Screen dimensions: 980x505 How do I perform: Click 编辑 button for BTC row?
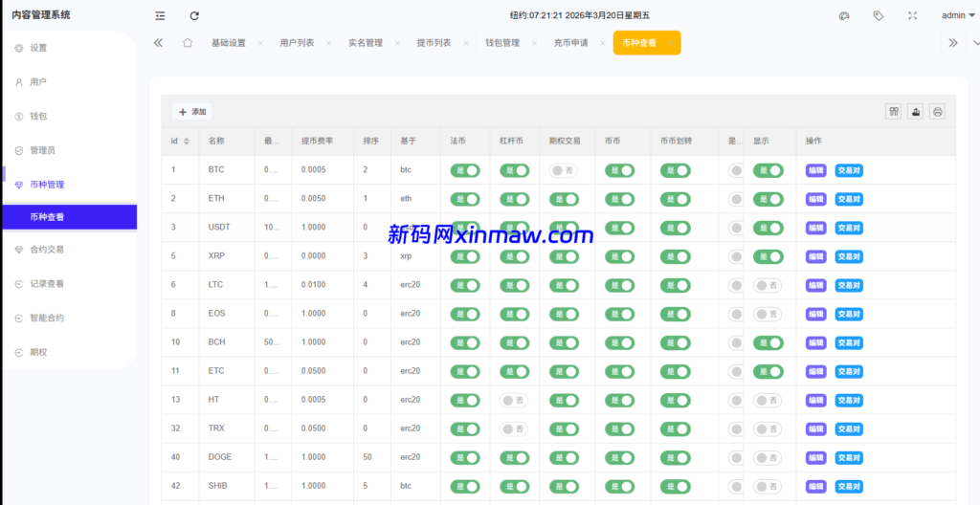pos(815,170)
